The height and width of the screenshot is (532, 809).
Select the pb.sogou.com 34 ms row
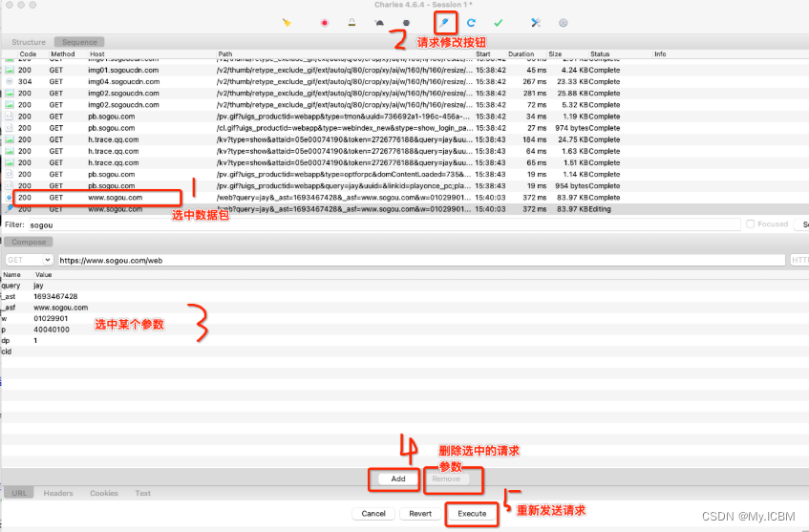coord(405,117)
